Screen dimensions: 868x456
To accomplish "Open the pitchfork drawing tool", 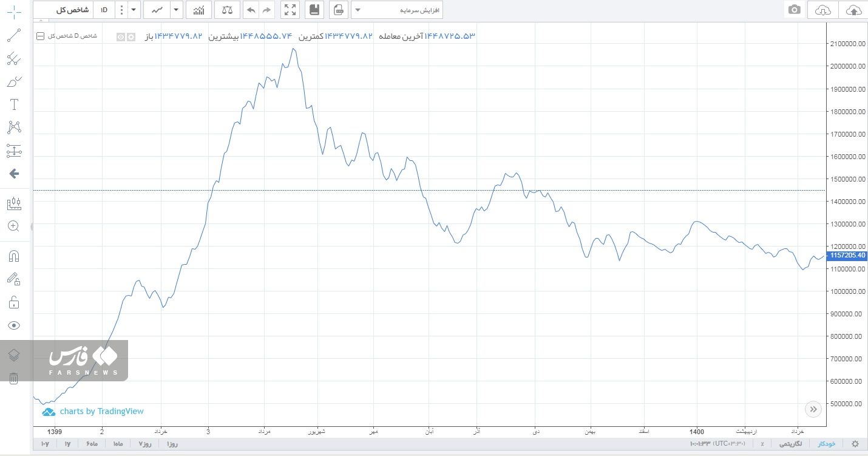I will 14,59.
